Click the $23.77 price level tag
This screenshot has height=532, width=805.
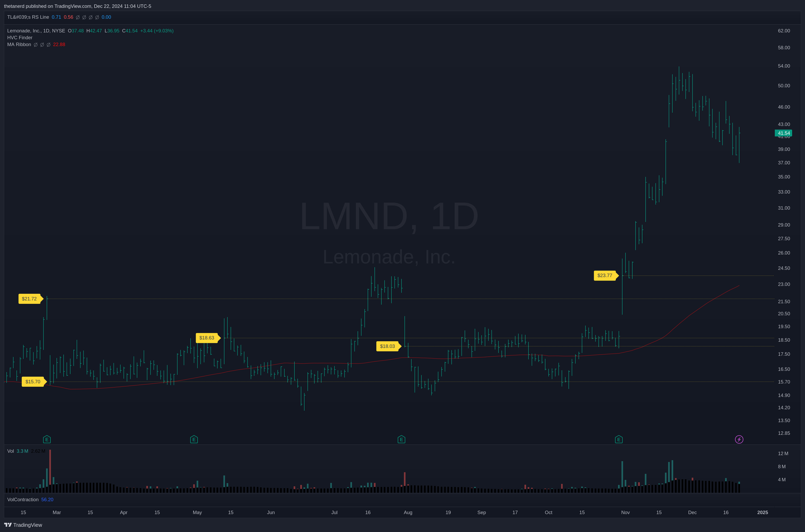tap(606, 275)
